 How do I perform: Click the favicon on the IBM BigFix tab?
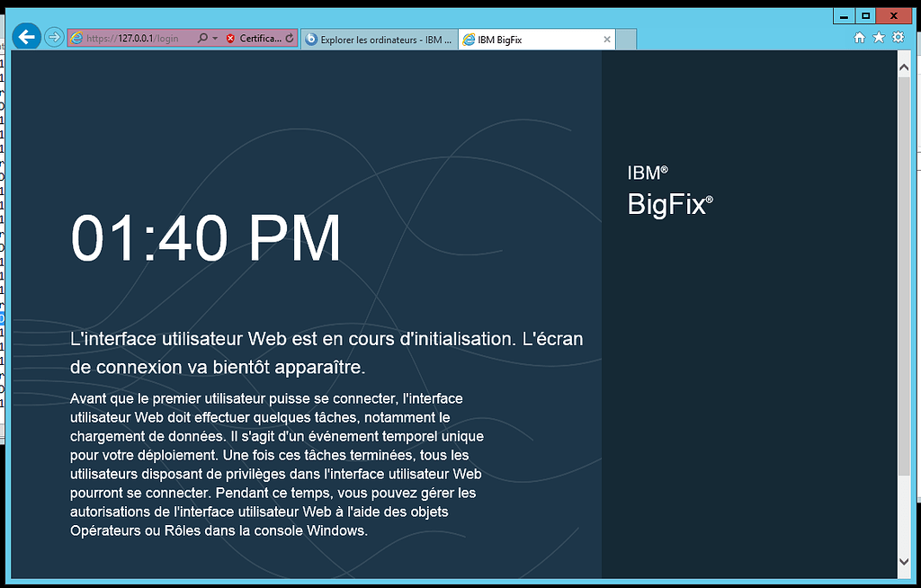coord(469,39)
